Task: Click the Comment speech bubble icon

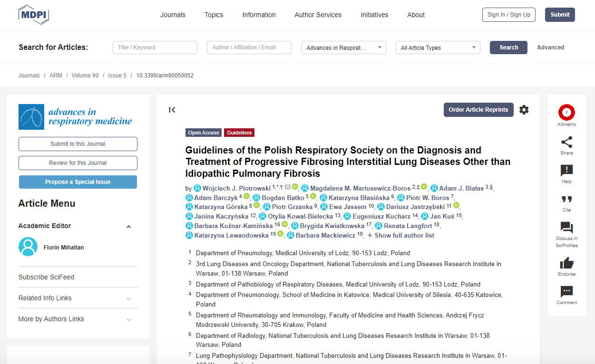Action: (566, 292)
